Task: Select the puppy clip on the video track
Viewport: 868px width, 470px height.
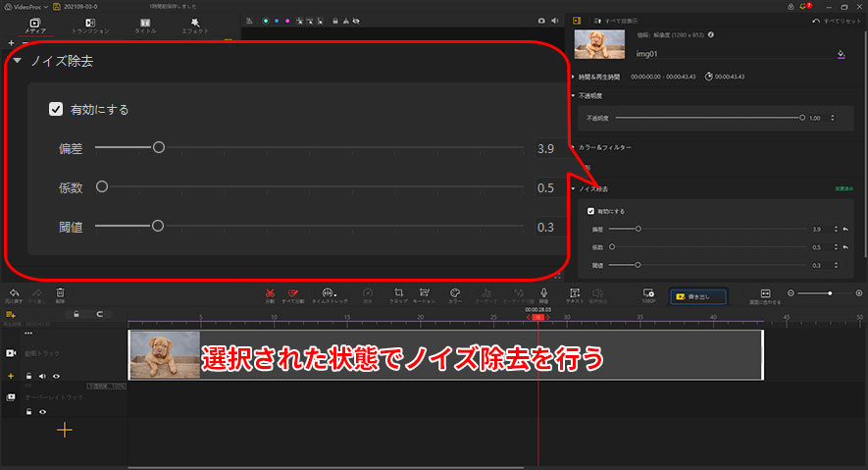Action: [x=445, y=355]
